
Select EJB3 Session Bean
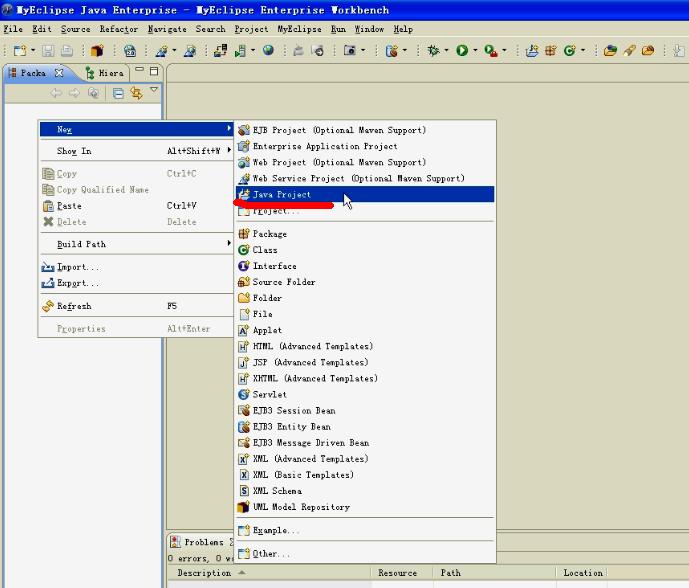[x=365, y=410]
